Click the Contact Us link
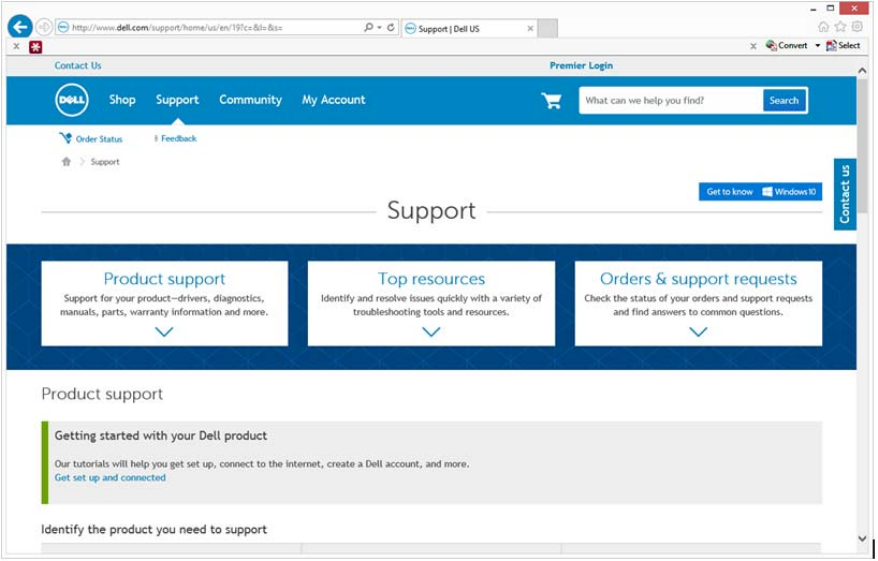This screenshot has width=878, height=561. click(78, 66)
